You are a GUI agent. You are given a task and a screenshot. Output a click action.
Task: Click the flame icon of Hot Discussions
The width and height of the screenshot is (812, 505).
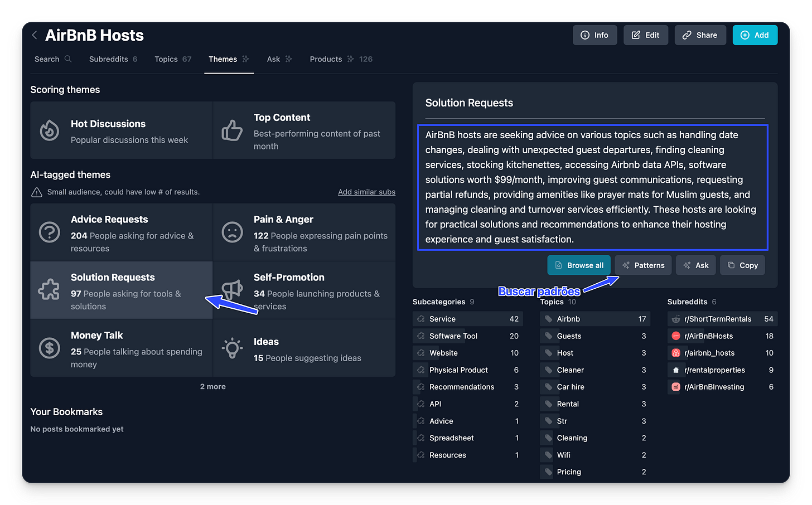click(50, 130)
